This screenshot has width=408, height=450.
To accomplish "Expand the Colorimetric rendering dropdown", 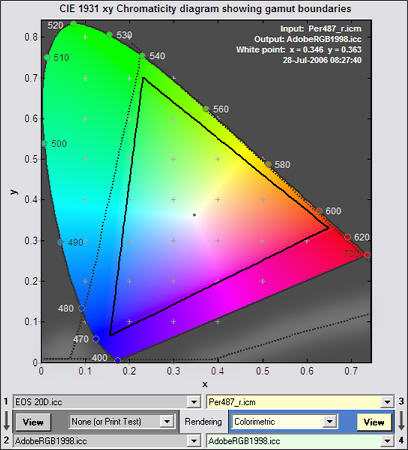I will (329, 422).
